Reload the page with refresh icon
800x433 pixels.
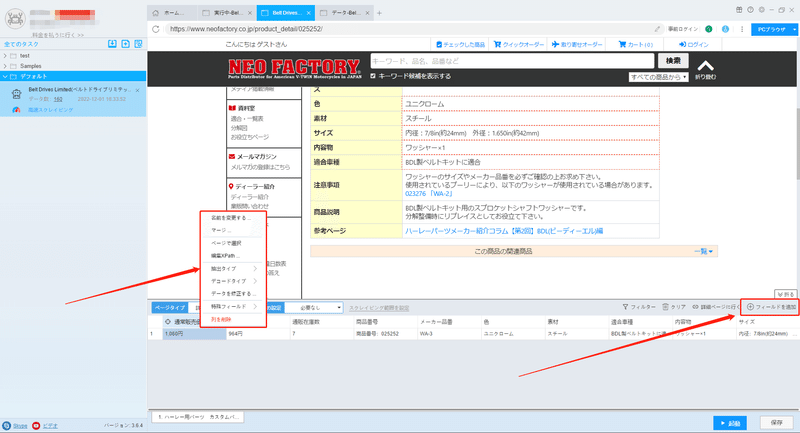tap(156, 29)
